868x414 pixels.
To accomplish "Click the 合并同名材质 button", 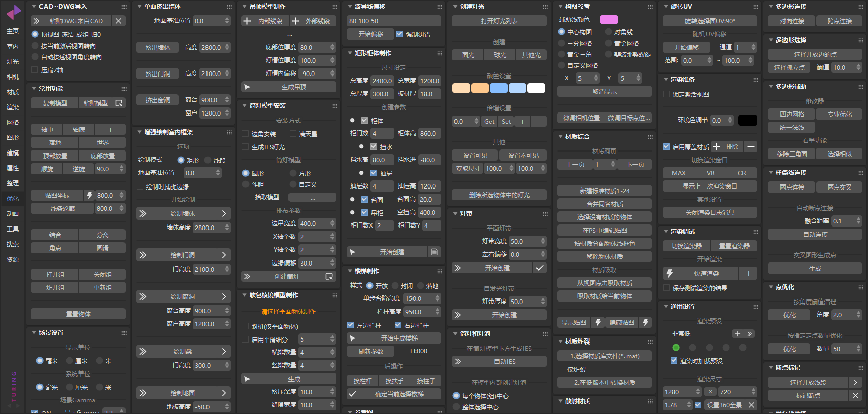I will [604, 204].
